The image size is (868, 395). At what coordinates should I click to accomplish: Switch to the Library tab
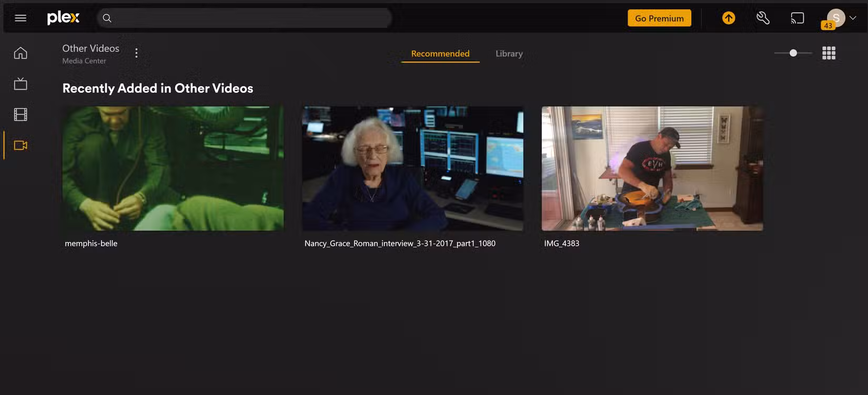tap(509, 54)
